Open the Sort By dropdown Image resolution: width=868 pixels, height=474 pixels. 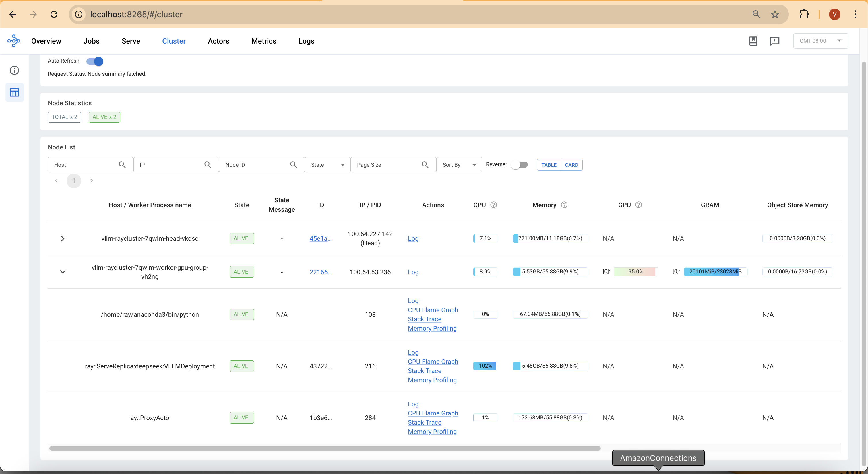coord(459,165)
